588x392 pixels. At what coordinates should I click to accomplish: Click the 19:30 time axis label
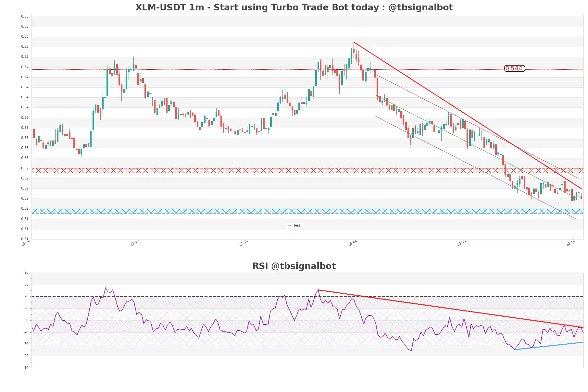[461, 243]
